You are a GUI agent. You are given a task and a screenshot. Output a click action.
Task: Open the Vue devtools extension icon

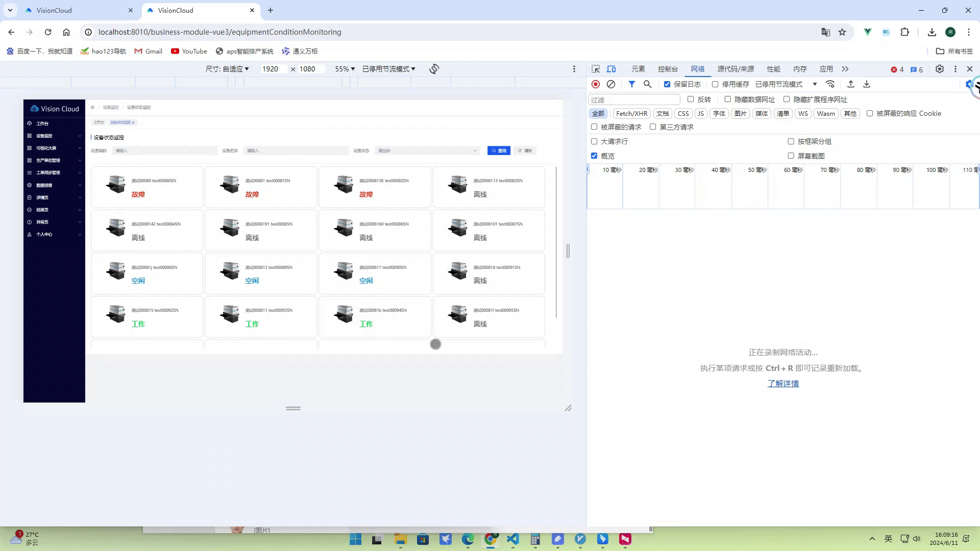tap(867, 32)
